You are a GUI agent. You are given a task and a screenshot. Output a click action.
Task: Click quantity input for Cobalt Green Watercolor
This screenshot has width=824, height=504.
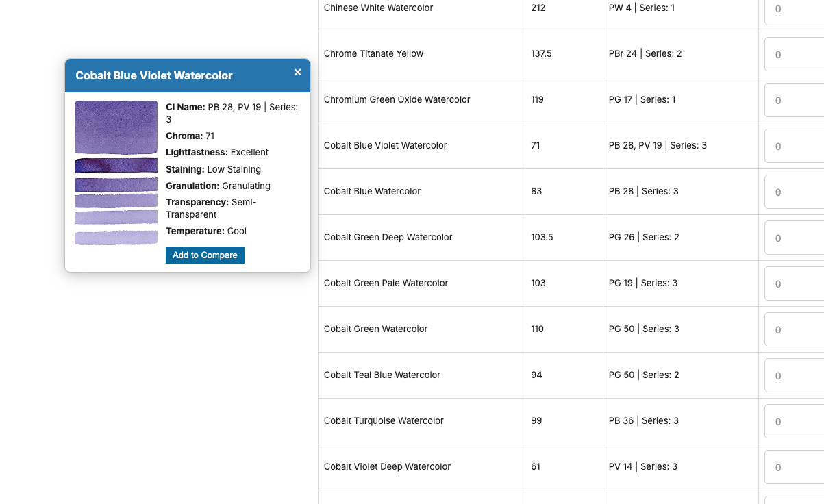tap(795, 330)
